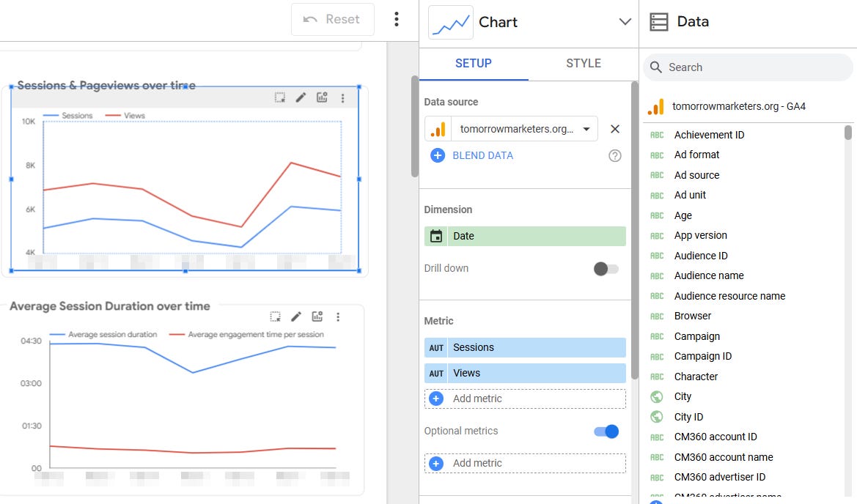The width and height of the screenshot is (857, 504).
Task: Click the Date dimension calendar icon
Action: pos(436,236)
